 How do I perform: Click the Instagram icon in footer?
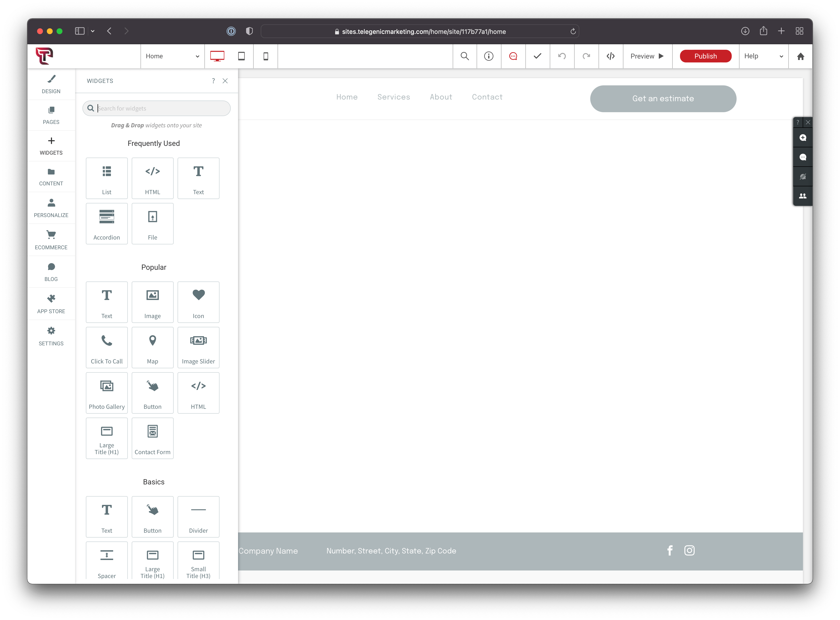(x=690, y=550)
